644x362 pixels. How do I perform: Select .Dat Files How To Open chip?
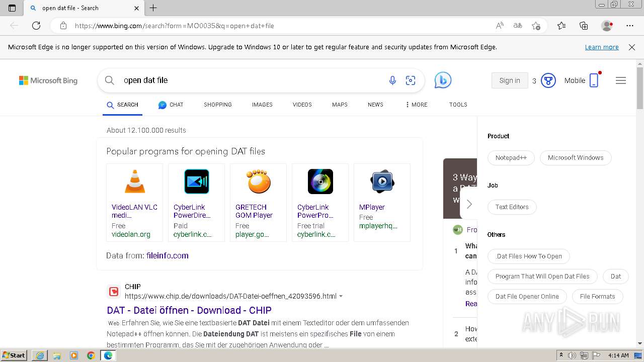(529, 256)
